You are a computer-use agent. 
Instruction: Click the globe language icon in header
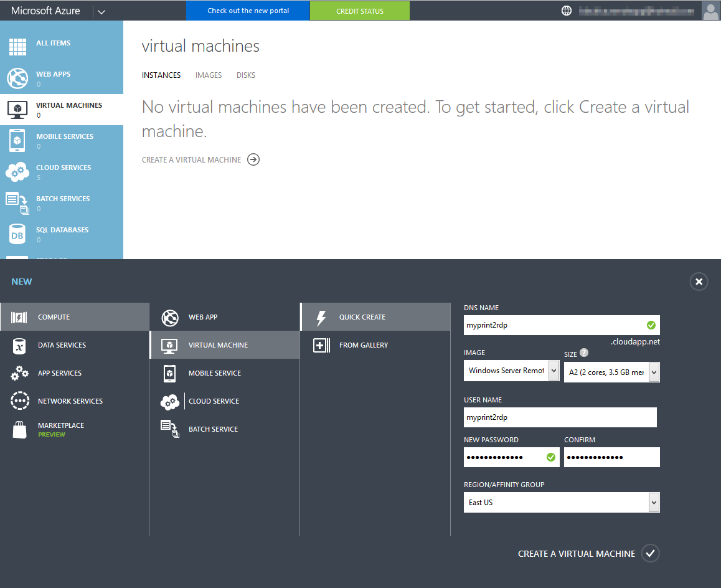[x=567, y=11]
